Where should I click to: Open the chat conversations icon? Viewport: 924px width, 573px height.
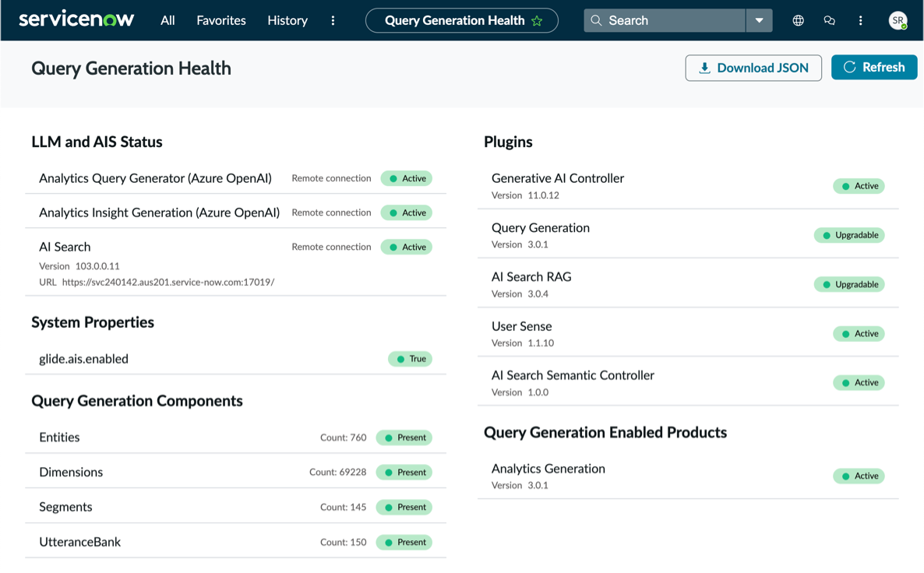[829, 20]
